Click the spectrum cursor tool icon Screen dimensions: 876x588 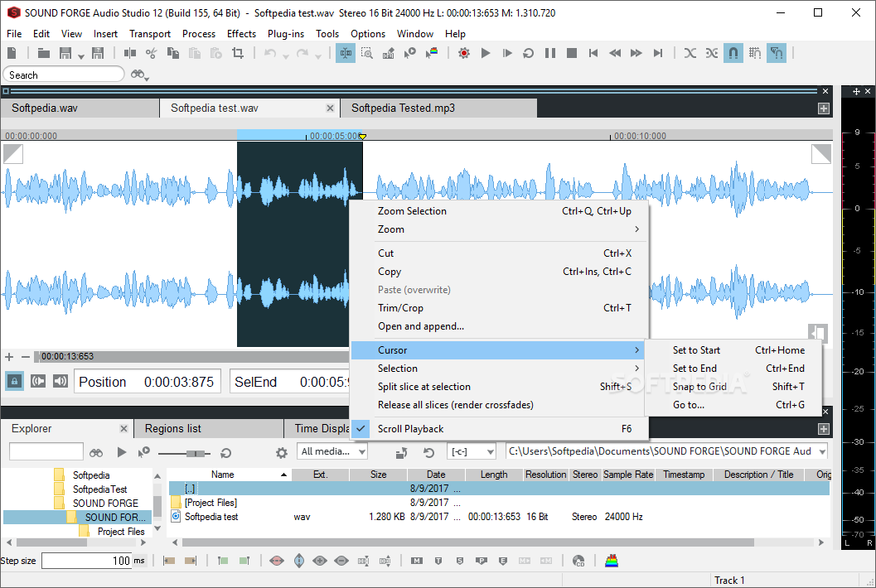(431, 53)
